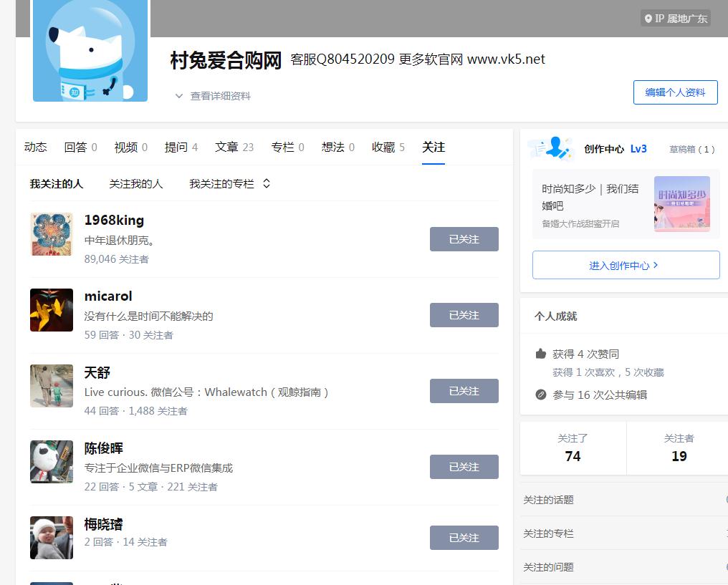728x585 pixels.
Task: Select the 关注我的人 sub-tab
Action: click(x=136, y=184)
